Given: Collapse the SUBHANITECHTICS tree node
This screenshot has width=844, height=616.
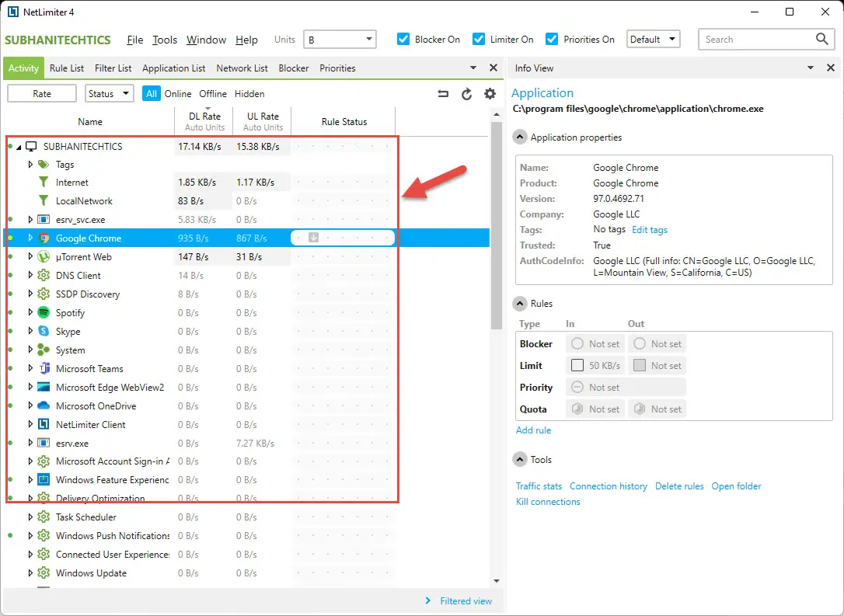Looking at the screenshot, I should (x=19, y=147).
